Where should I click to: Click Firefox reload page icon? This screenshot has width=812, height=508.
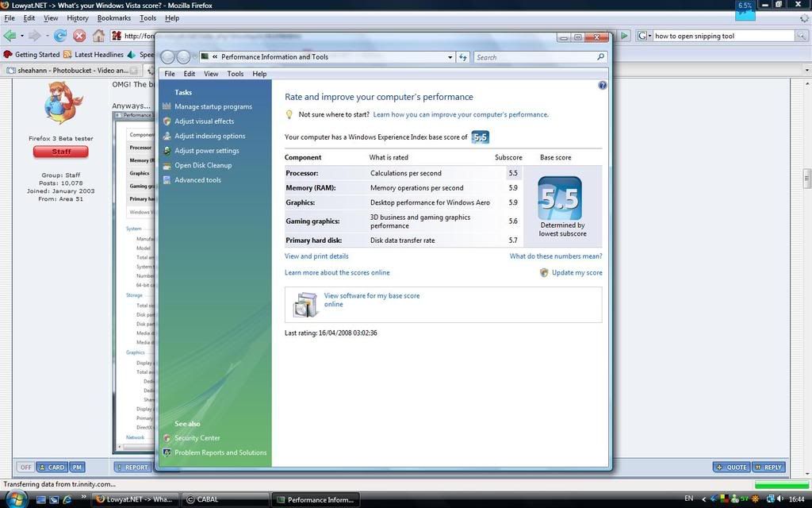point(59,36)
